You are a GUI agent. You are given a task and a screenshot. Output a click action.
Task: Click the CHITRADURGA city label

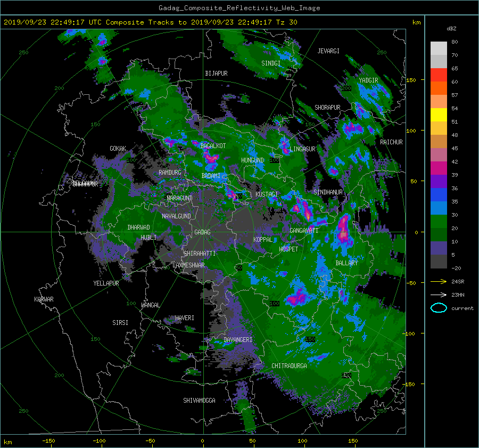point(289,366)
